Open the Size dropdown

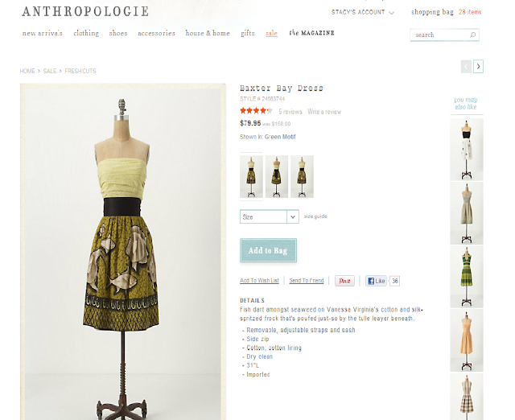(x=270, y=216)
